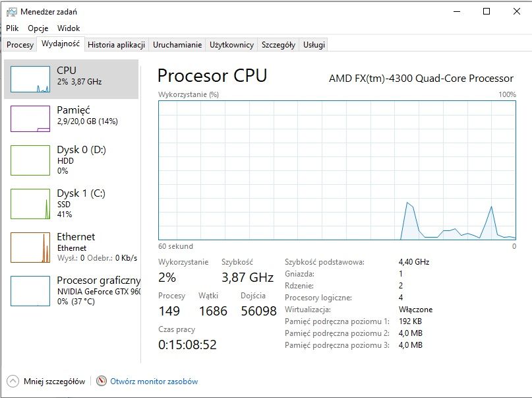Go to the Uruchamianie tab
This screenshot has width=532, height=398.
point(177,45)
